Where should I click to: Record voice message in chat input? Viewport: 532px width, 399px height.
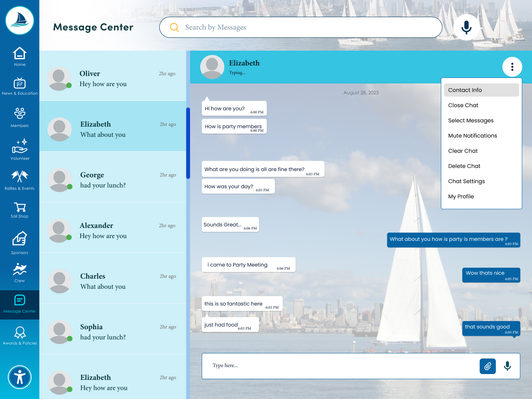click(507, 366)
